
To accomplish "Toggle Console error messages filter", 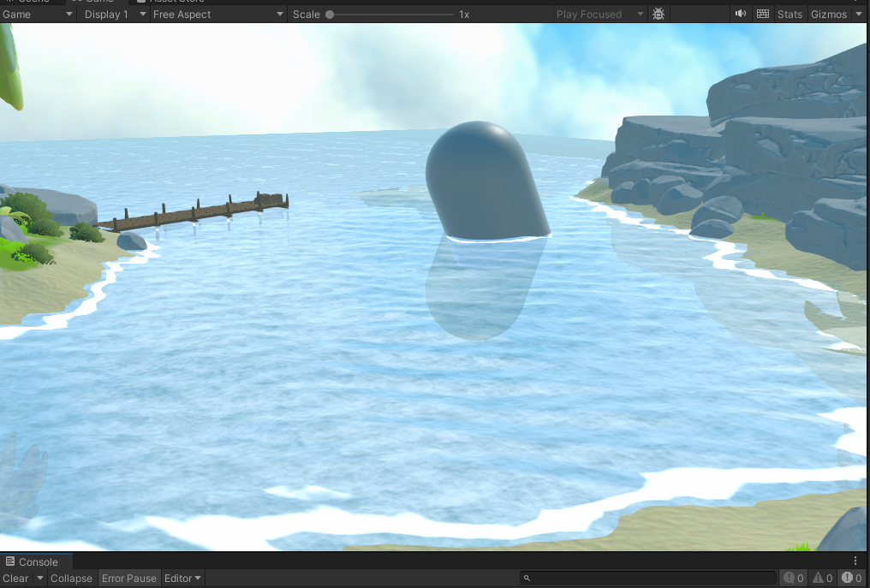I will pyautogui.click(x=852, y=578).
